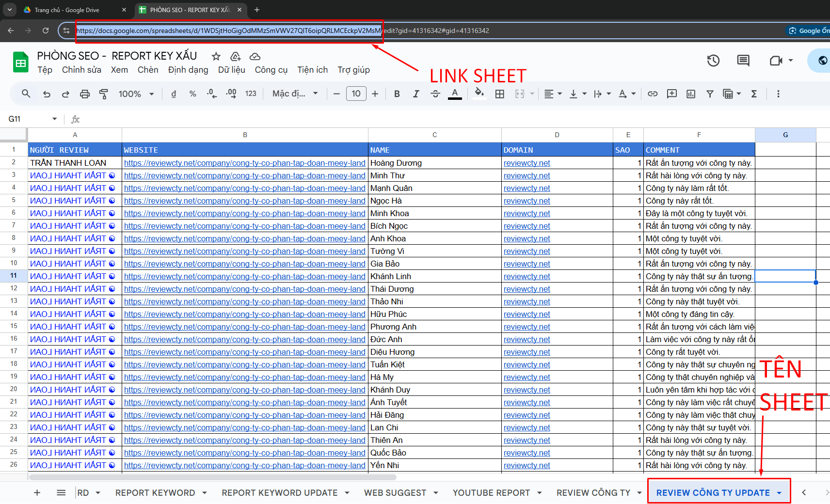
Task: Increase decimal places
Action: (231, 94)
